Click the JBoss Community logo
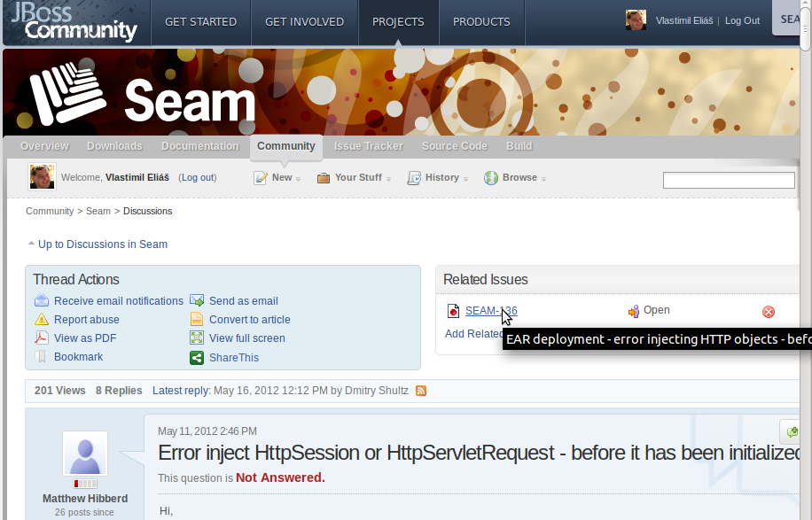The height and width of the screenshot is (520, 812). tap(74, 22)
